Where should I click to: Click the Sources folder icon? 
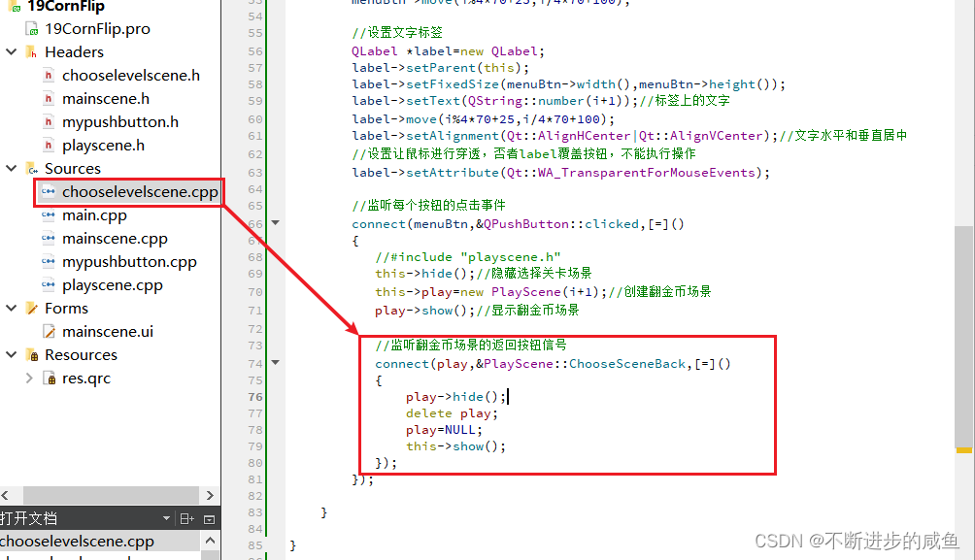(x=32, y=169)
